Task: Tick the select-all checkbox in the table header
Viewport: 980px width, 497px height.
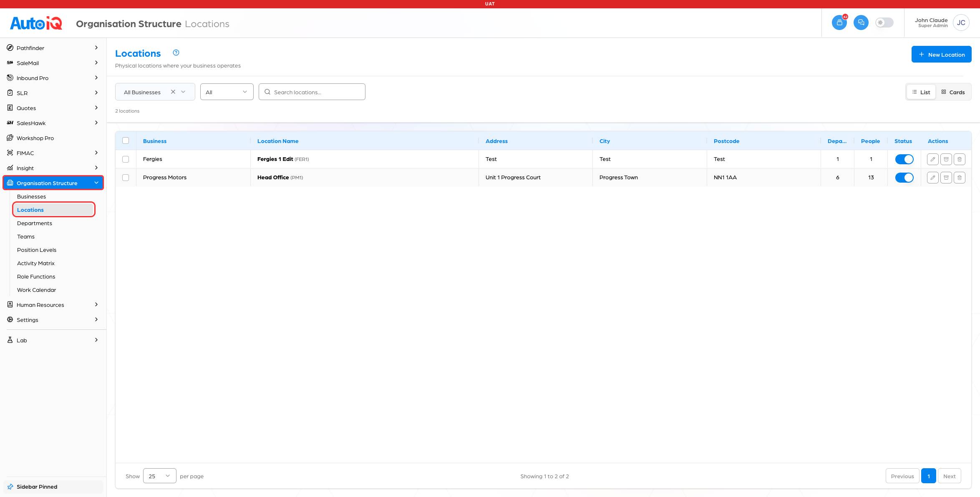Action: point(126,141)
